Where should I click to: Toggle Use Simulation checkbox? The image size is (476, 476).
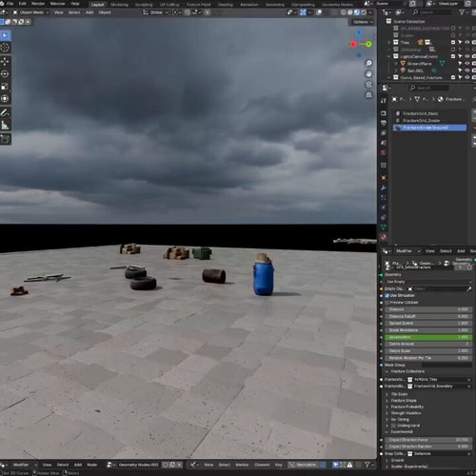387,295
